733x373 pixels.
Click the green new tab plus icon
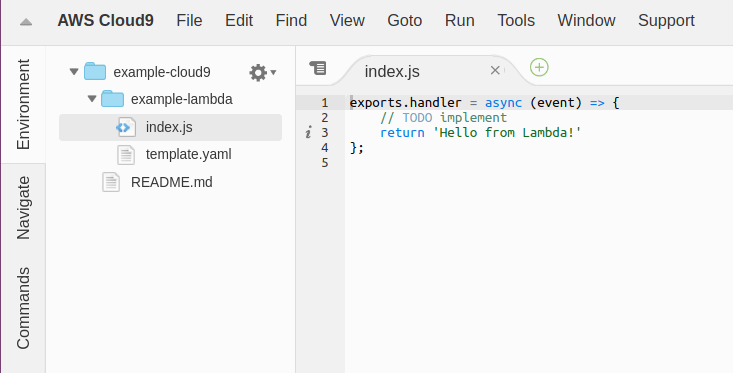pyautogui.click(x=539, y=67)
